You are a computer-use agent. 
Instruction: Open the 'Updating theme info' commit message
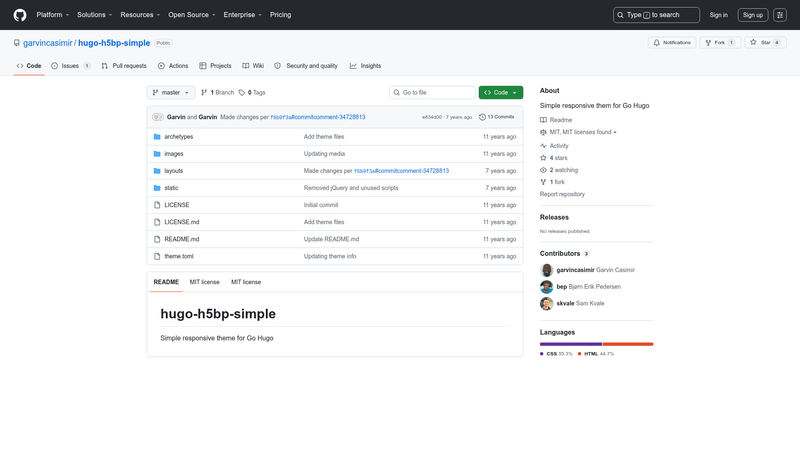[330, 256]
